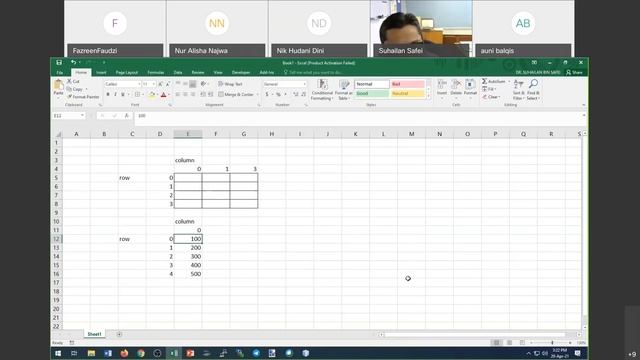Image resolution: width=640 pixels, height=360 pixels.
Task: Open Format as Table gallery
Action: [x=344, y=90]
